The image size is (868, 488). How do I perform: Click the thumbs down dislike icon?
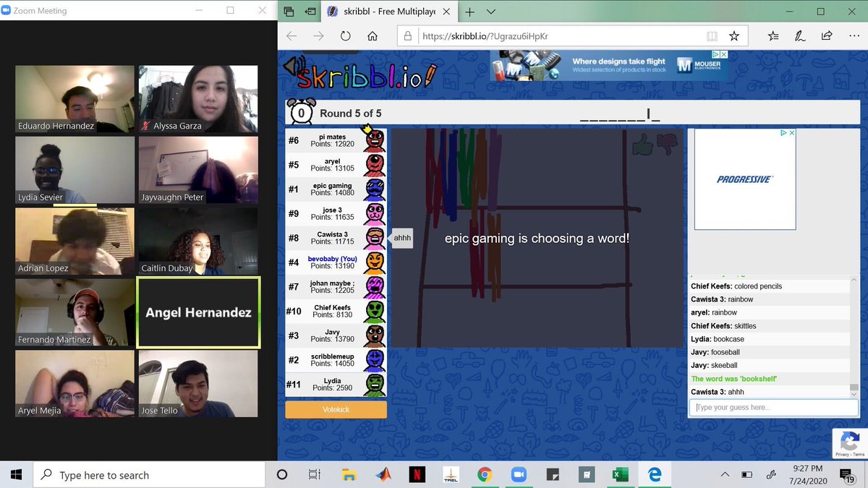pyautogui.click(x=667, y=145)
